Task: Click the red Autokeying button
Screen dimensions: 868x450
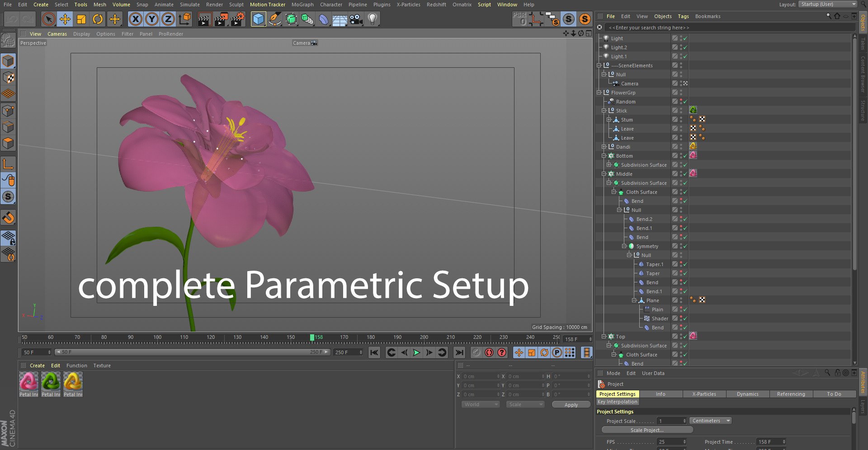Action: (x=489, y=352)
